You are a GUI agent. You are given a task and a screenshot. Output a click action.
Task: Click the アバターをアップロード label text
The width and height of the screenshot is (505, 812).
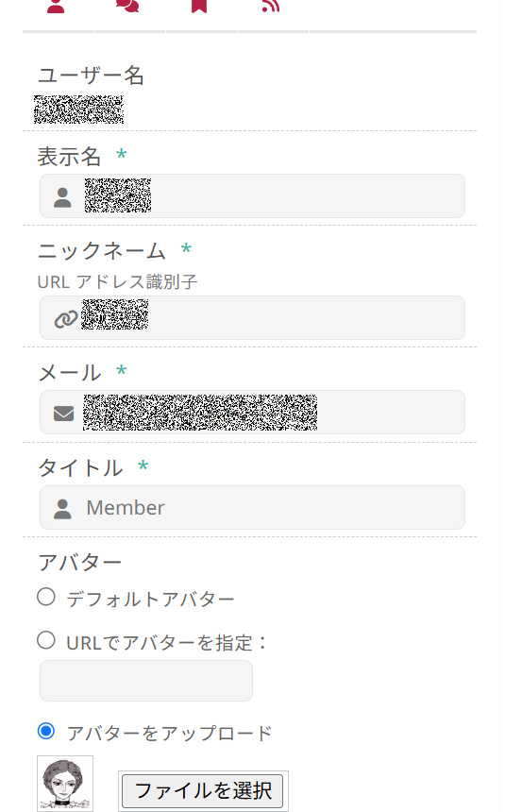(169, 734)
